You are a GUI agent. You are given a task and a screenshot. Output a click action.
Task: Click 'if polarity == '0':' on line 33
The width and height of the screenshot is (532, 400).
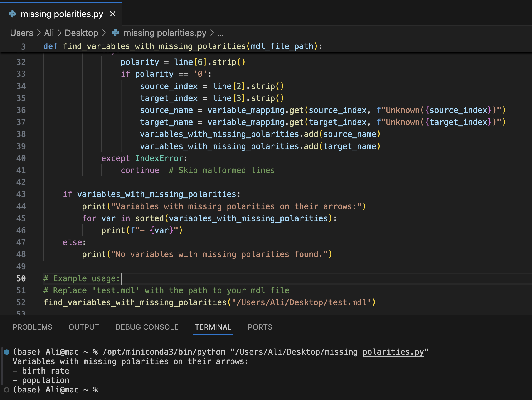[166, 74]
